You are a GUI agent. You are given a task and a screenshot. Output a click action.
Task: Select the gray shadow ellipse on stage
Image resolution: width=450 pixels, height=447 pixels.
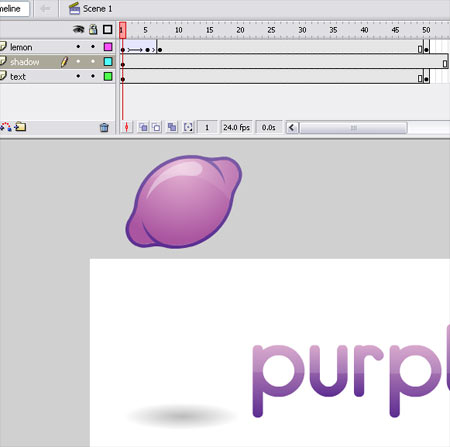pos(182,416)
